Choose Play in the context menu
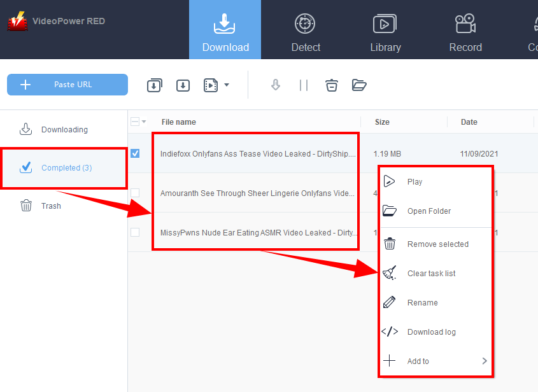The height and width of the screenshot is (392, 538). [435, 181]
